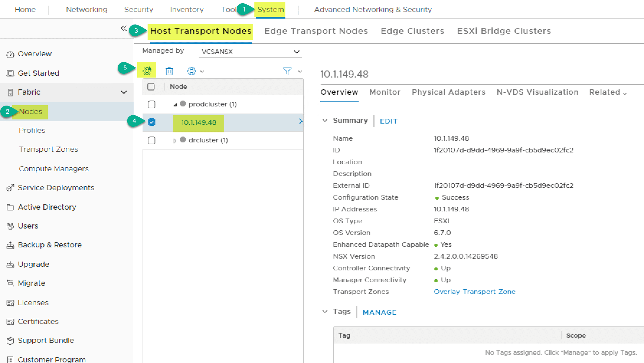Click EDIT next to Summary
This screenshot has width=644, height=363.
click(x=388, y=121)
